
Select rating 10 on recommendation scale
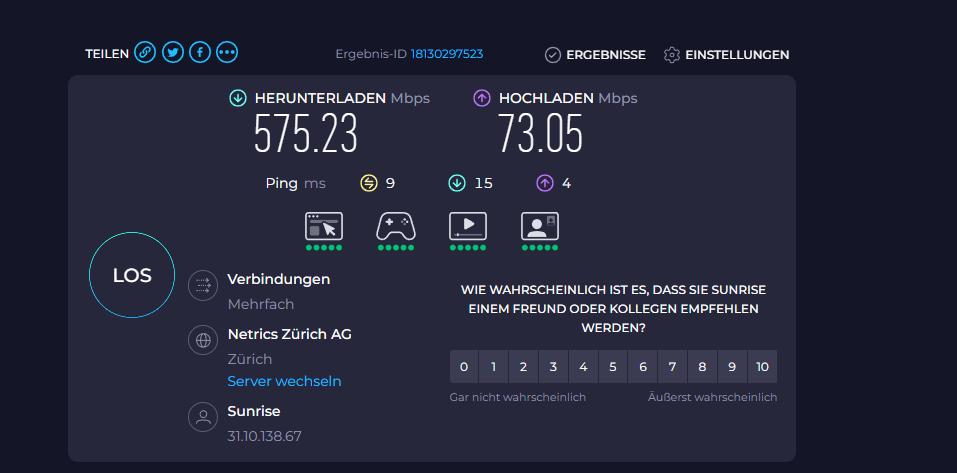coord(762,367)
